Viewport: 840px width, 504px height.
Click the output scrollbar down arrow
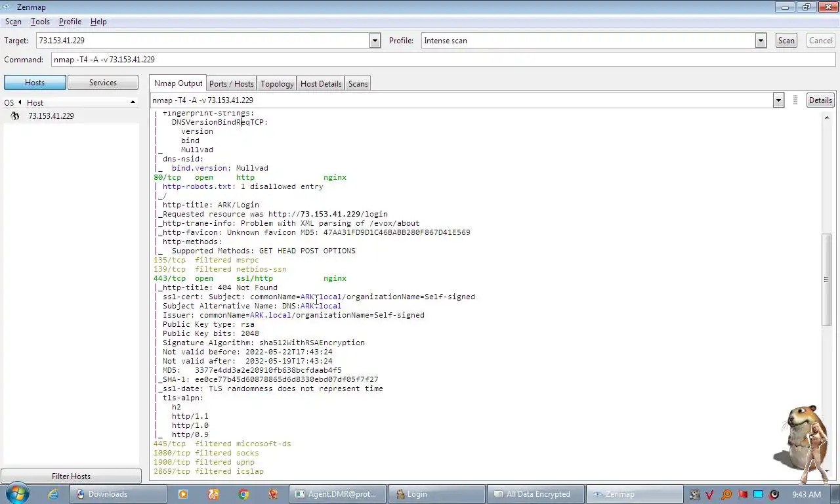827,471
